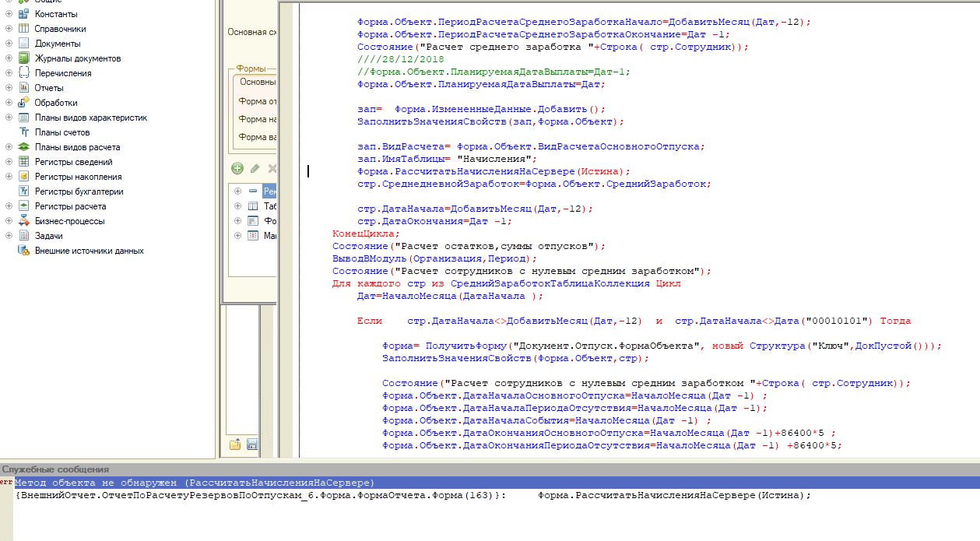Click the Задачи tree icon
Viewport: 980px width, 541px height.
(x=23, y=236)
